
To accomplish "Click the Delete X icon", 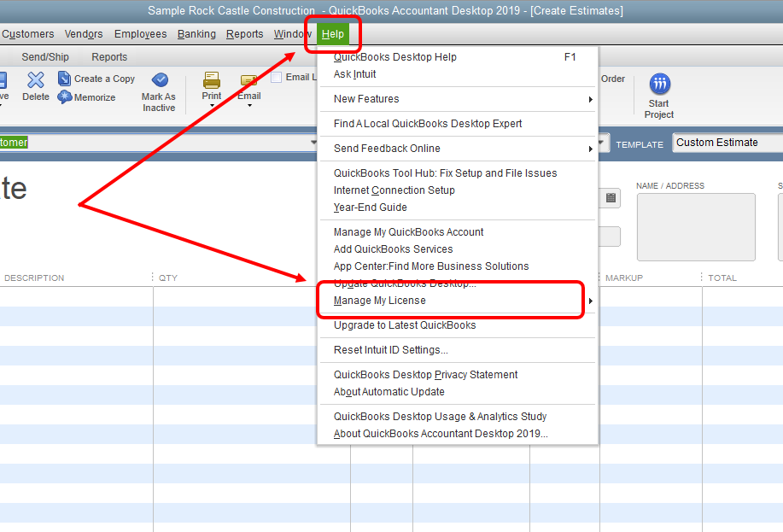I will [36, 80].
